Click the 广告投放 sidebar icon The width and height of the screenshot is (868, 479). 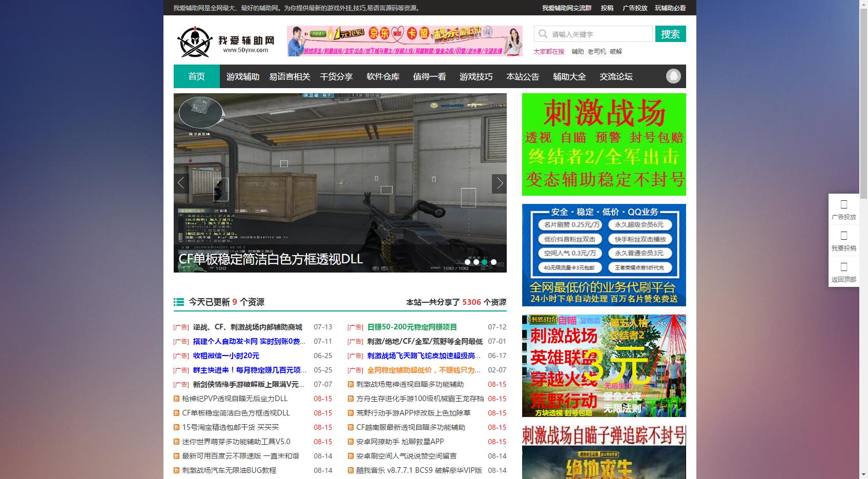click(x=844, y=204)
